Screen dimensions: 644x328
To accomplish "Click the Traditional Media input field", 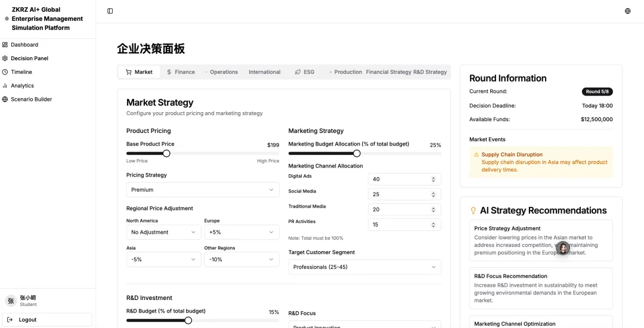I will point(398,209).
